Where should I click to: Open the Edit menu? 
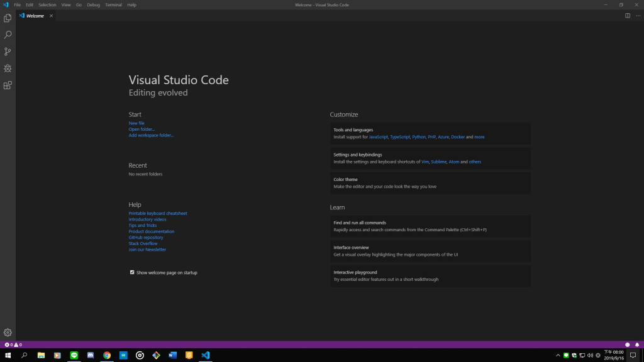pyautogui.click(x=30, y=5)
